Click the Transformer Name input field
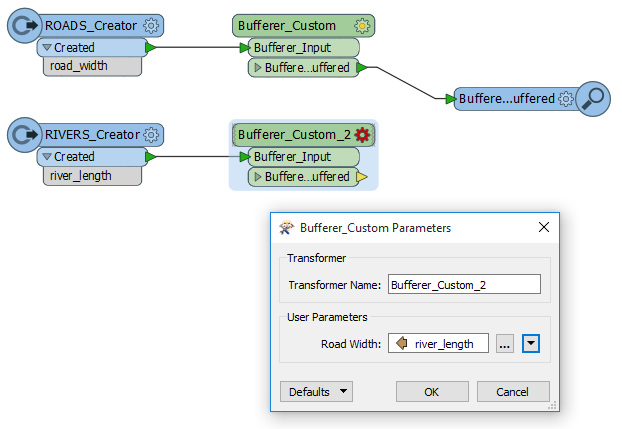The height and width of the screenshot is (429, 622). click(x=464, y=285)
